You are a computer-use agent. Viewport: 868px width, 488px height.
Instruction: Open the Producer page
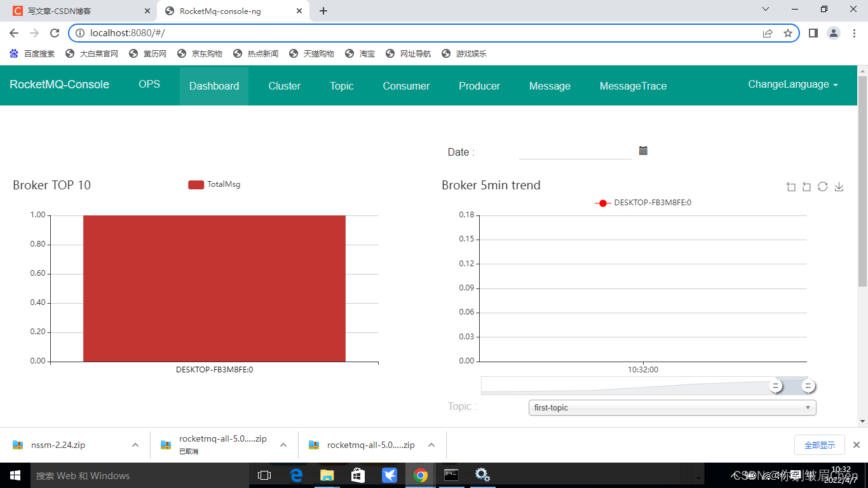[x=479, y=86]
